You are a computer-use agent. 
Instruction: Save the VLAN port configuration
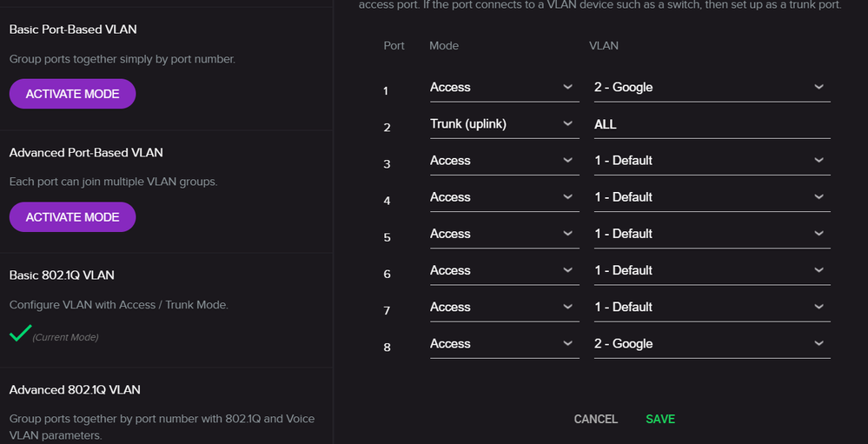[660, 419]
